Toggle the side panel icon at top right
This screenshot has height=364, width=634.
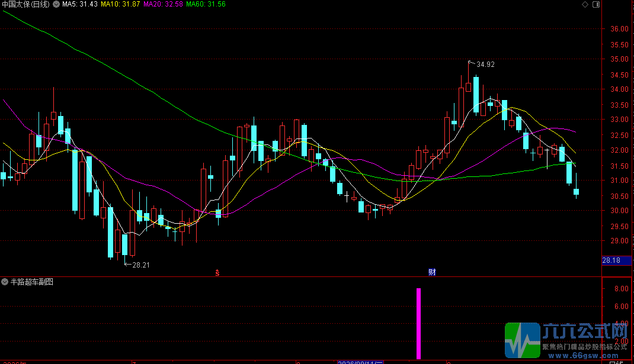(x=596, y=4)
